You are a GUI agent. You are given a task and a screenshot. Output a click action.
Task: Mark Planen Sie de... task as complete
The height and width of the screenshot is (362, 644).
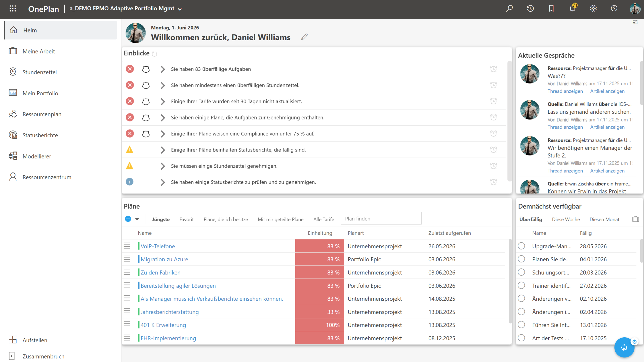[x=521, y=259]
